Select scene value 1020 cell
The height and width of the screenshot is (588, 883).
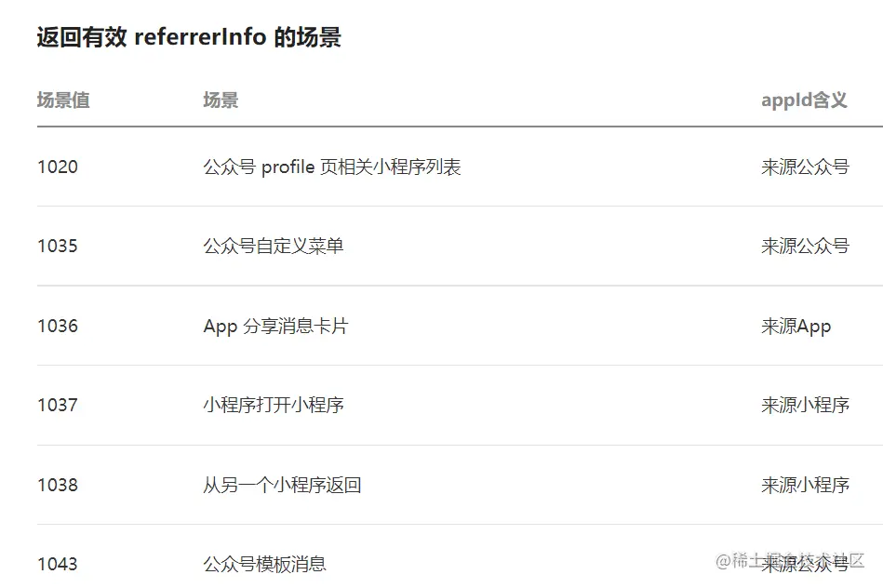[x=58, y=167]
